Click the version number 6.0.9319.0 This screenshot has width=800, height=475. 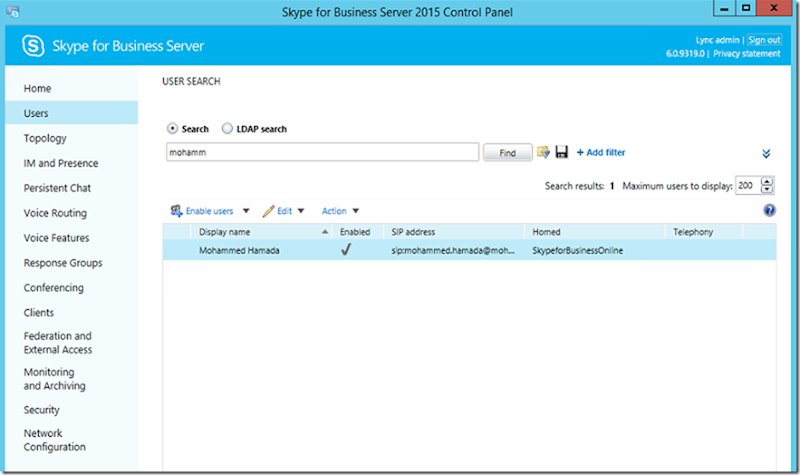[685, 54]
